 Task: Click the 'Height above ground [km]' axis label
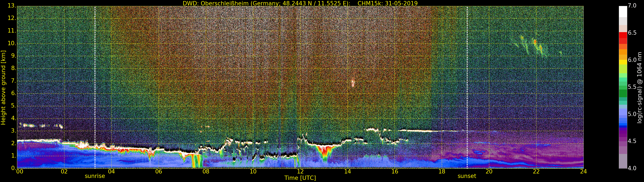3,88
